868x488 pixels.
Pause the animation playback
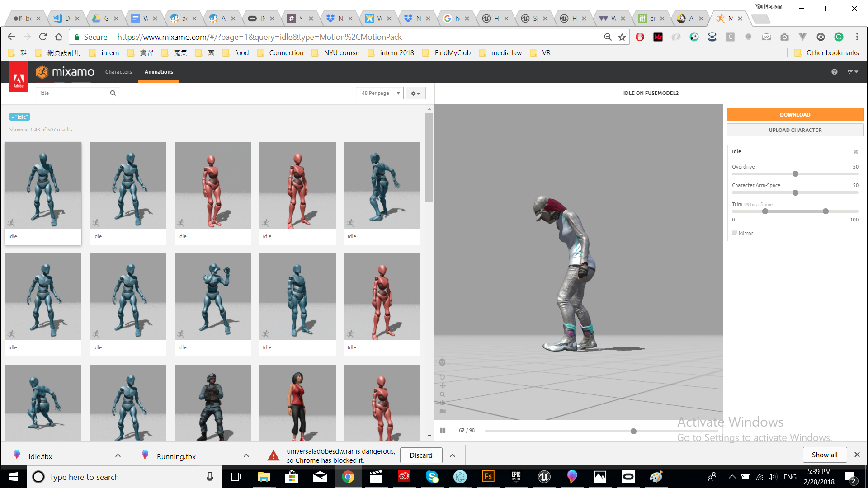pos(443,430)
